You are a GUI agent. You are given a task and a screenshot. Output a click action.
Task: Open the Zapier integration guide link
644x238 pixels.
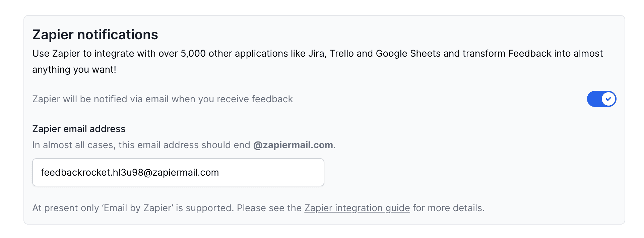pos(357,208)
